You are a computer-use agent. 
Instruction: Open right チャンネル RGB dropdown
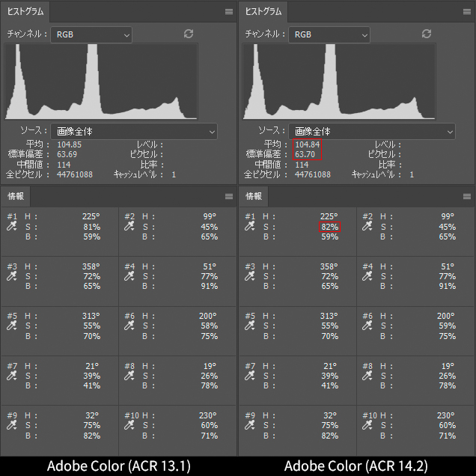[329, 34]
